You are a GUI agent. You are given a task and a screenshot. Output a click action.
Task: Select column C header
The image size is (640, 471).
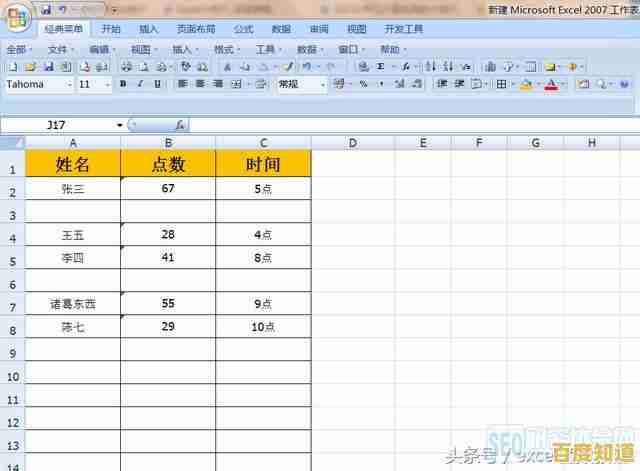[263, 143]
